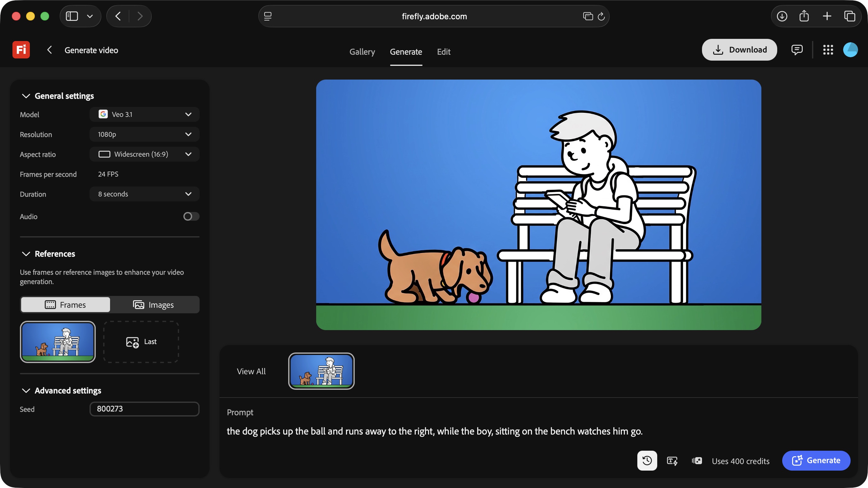Click the Uses 400 credits text

coord(740,461)
